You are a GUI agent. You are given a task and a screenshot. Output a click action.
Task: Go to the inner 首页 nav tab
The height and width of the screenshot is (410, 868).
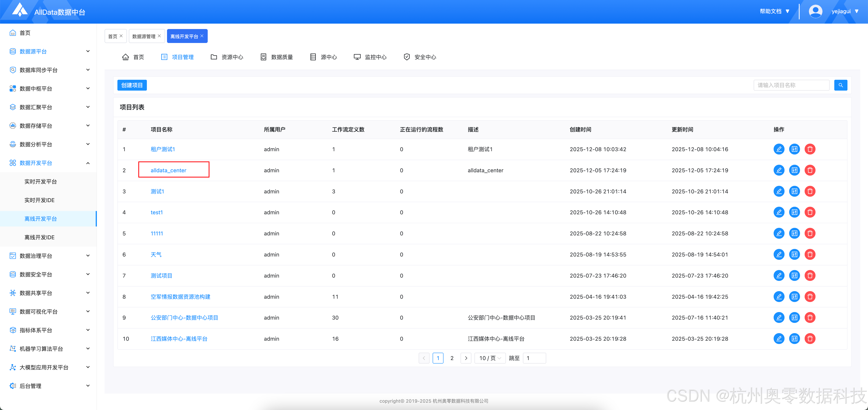133,57
